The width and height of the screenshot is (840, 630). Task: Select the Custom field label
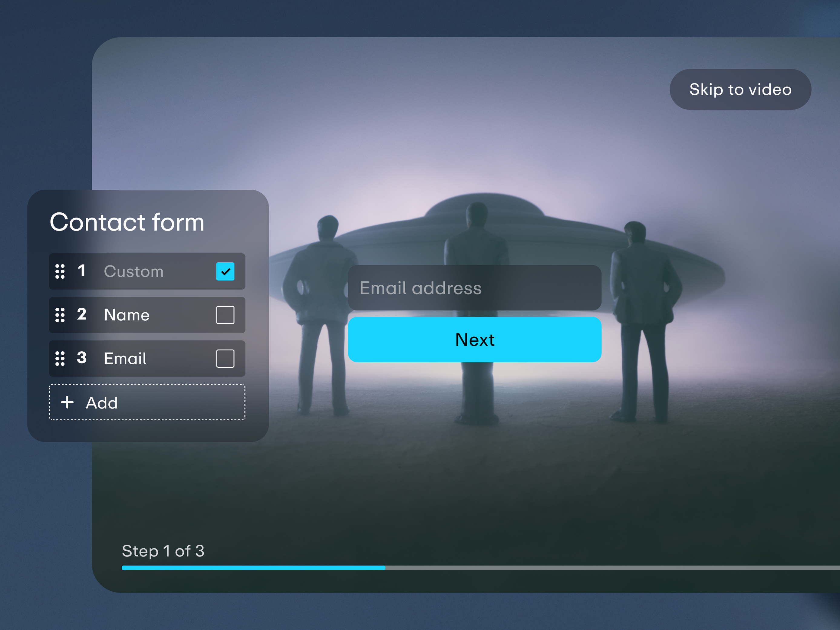(134, 271)
